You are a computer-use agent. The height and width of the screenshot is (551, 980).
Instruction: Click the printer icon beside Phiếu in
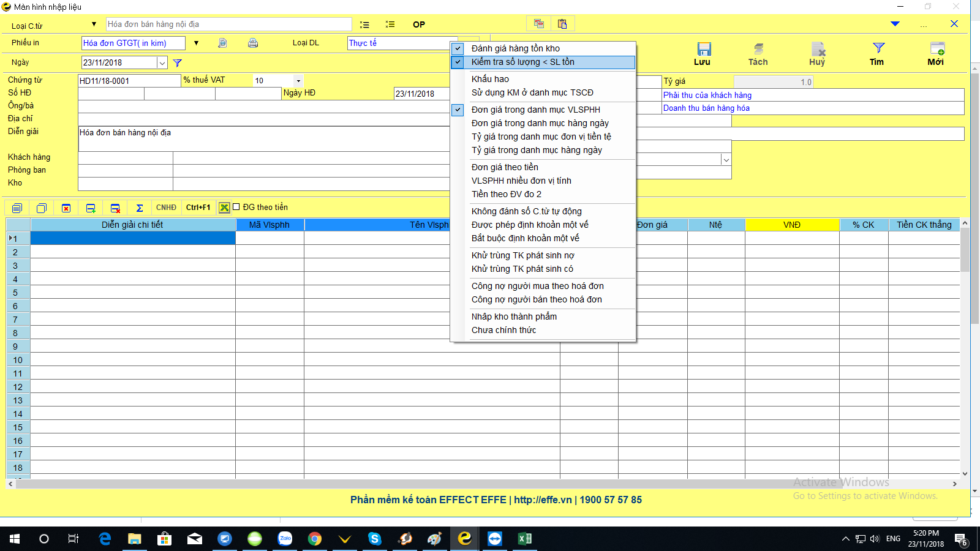253,43
